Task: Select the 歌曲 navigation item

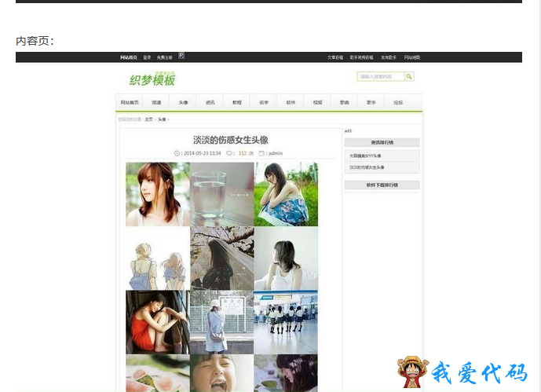Action: point(345,102)
